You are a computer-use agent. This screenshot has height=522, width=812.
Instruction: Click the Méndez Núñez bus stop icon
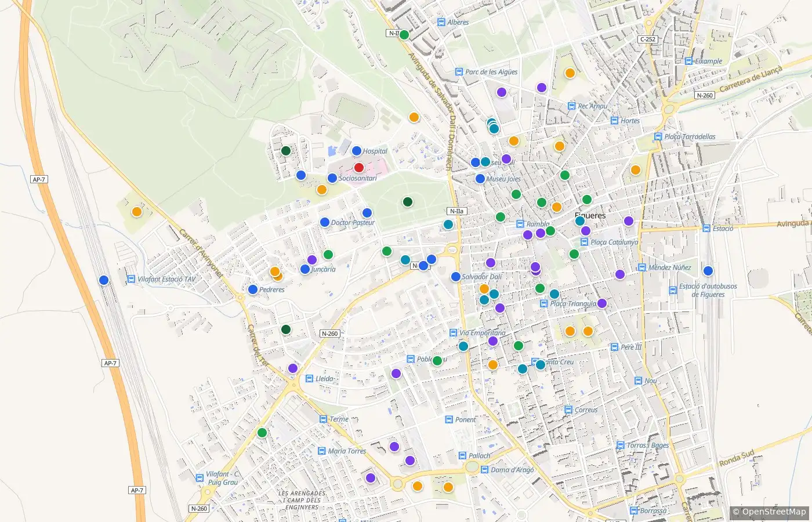tap(641, 267)
